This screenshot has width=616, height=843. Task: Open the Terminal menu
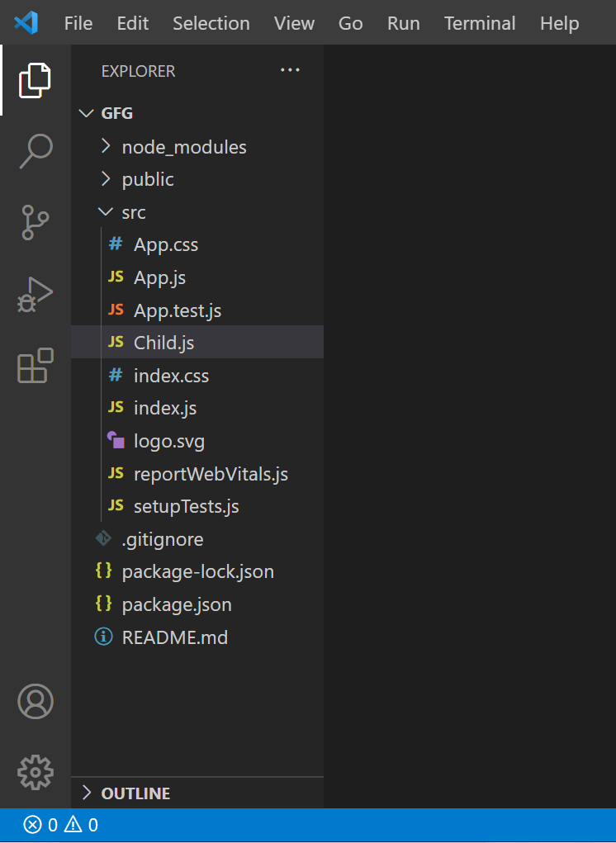[x=480, y=23]
